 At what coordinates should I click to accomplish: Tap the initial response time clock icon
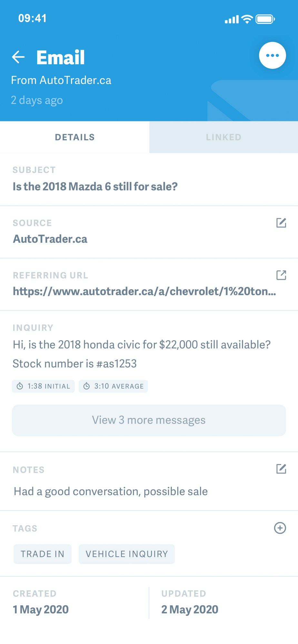pos(20,386)
